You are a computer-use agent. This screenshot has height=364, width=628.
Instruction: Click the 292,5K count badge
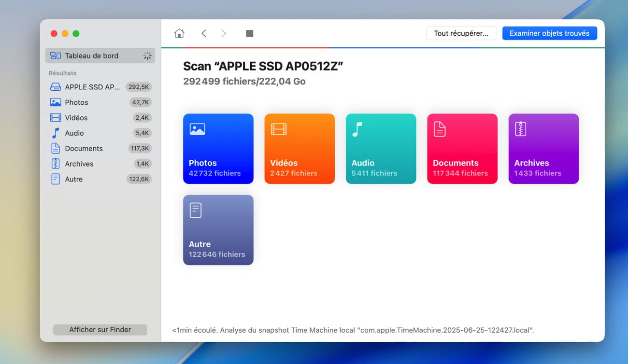pos(139,87)
